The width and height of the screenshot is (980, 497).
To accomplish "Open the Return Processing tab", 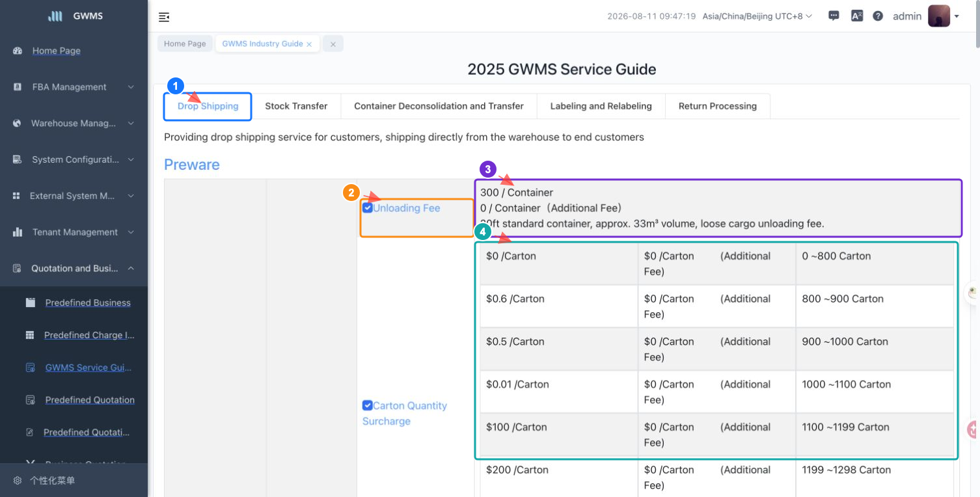I will point(717,106).
